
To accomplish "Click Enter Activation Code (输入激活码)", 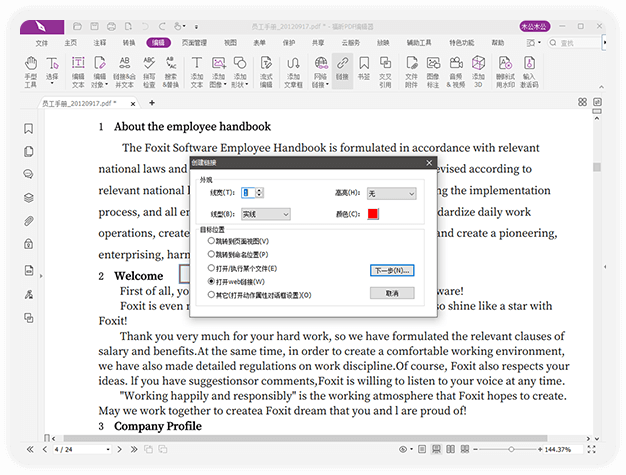I will [x=529, y=72].
